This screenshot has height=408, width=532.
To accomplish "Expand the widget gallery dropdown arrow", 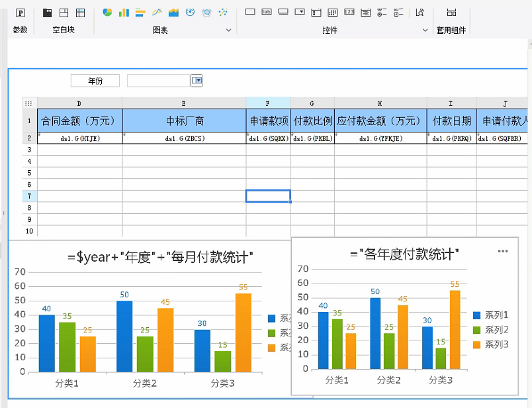I will (425, 30).
